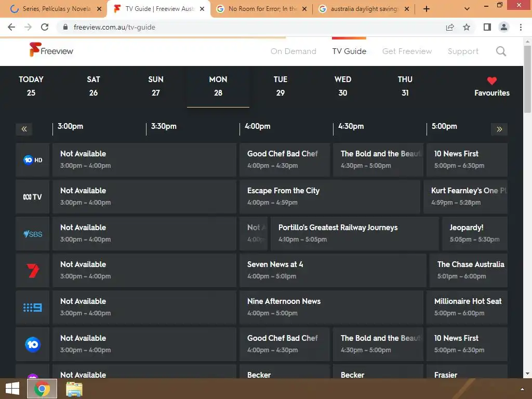This screenshot has height=399, width=532.
Task: Open Good Chef Bad Chef on 10 HD
Action: (x=284, y=160)
